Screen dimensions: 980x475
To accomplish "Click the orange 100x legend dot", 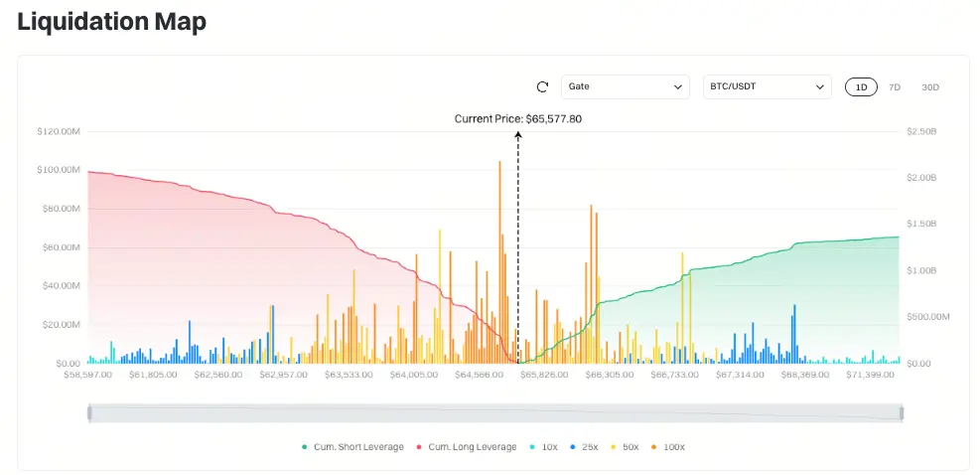I will [x=654, y=447].
